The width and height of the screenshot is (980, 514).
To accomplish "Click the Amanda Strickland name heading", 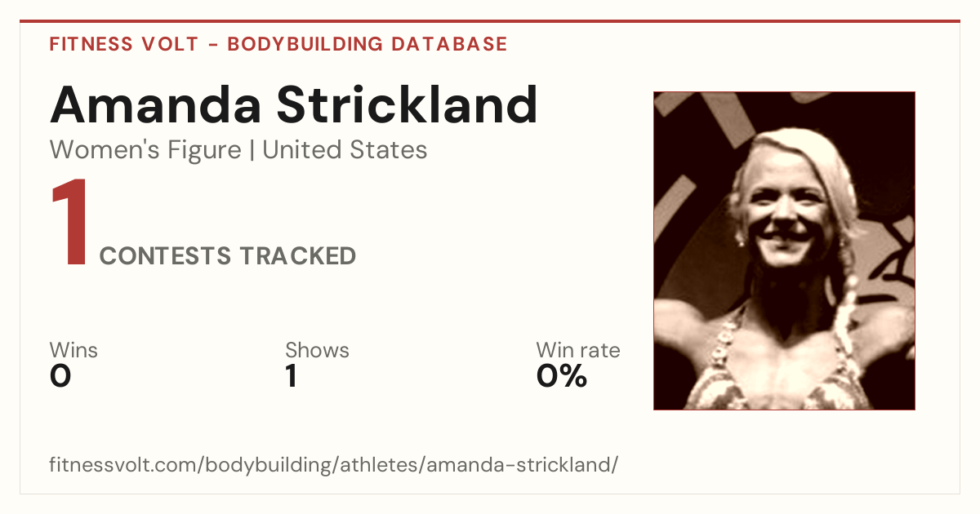I will point(294,104).
